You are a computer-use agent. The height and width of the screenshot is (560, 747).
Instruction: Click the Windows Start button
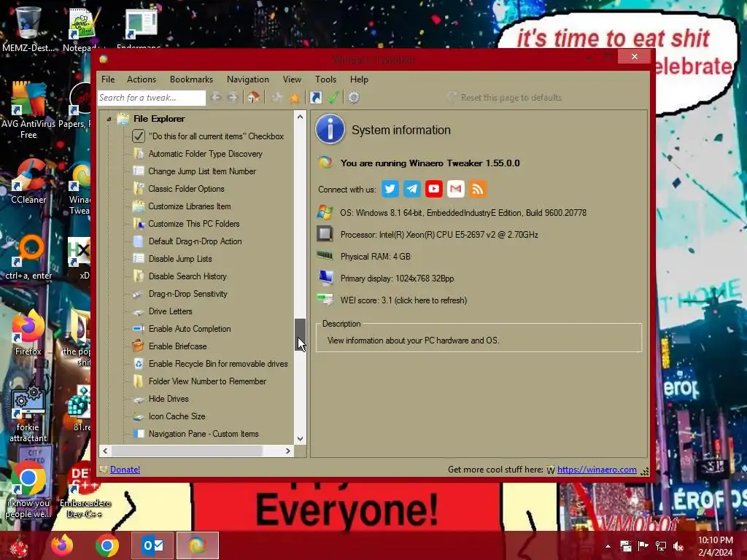(18, 546)
